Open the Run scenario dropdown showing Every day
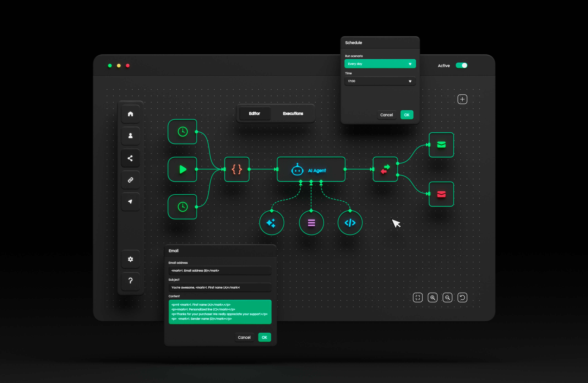This screenshot has height=383, width=588. [380, 64]
